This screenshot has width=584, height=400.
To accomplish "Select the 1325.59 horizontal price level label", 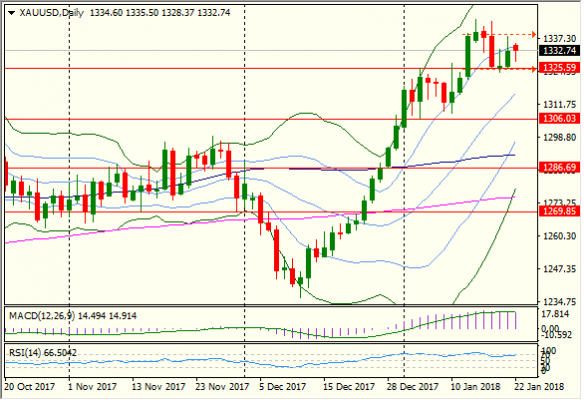I will click(x=560, y=68).
